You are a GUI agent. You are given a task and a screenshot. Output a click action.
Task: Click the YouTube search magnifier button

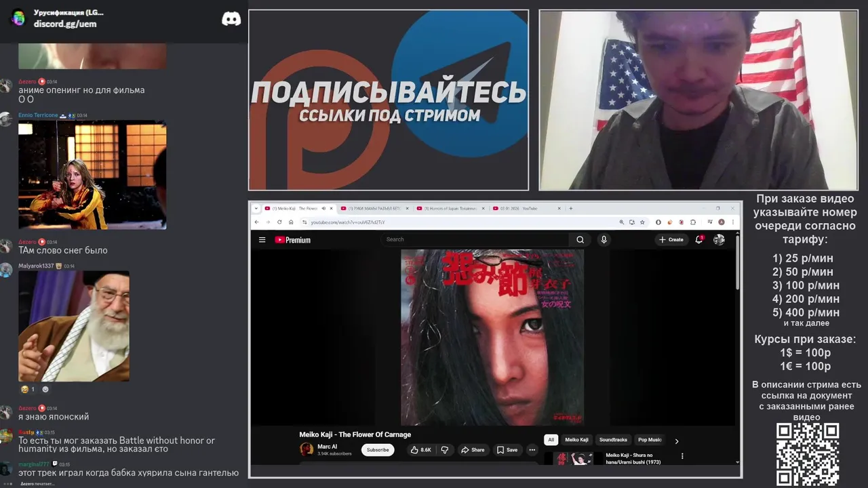pyautogui.click(x=580, y=239)
